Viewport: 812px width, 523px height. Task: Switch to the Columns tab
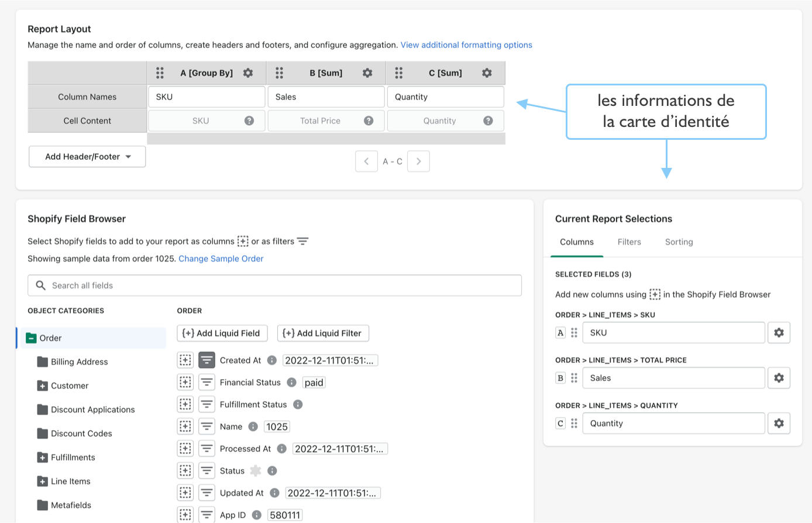pyautogui.click(x=577, y=242)
